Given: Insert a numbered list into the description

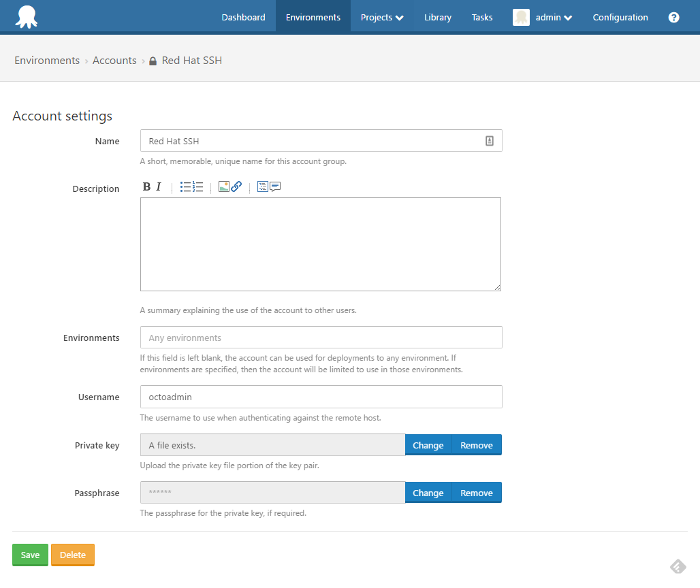Looking at the screenshot, I should (x=197, y=186).
